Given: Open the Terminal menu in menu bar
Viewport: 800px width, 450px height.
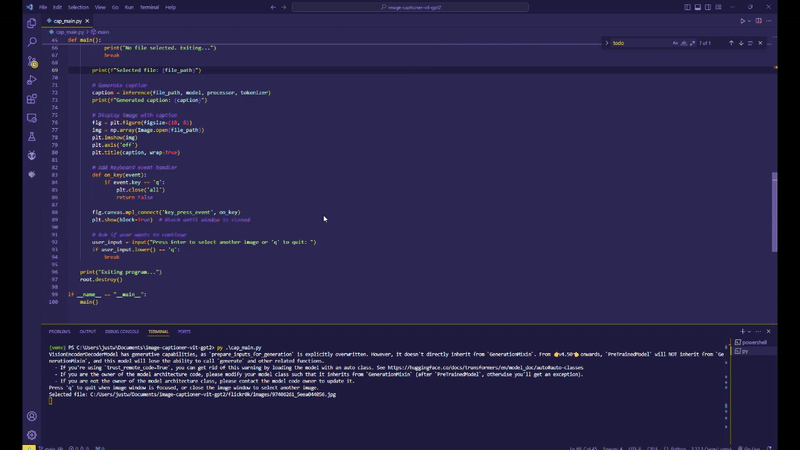Looking at the screenshot, I should pyautogui.click(x=149, y=7).
